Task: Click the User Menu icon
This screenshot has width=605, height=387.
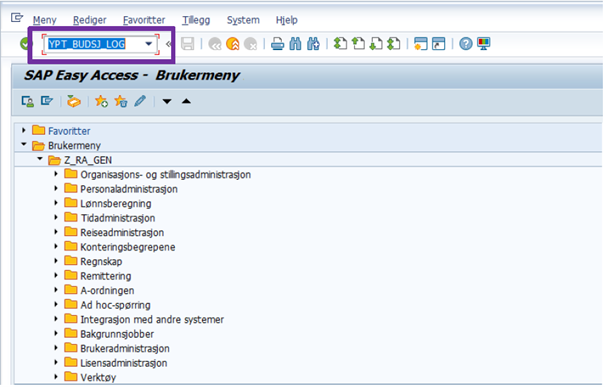Action: pos(27,101)
